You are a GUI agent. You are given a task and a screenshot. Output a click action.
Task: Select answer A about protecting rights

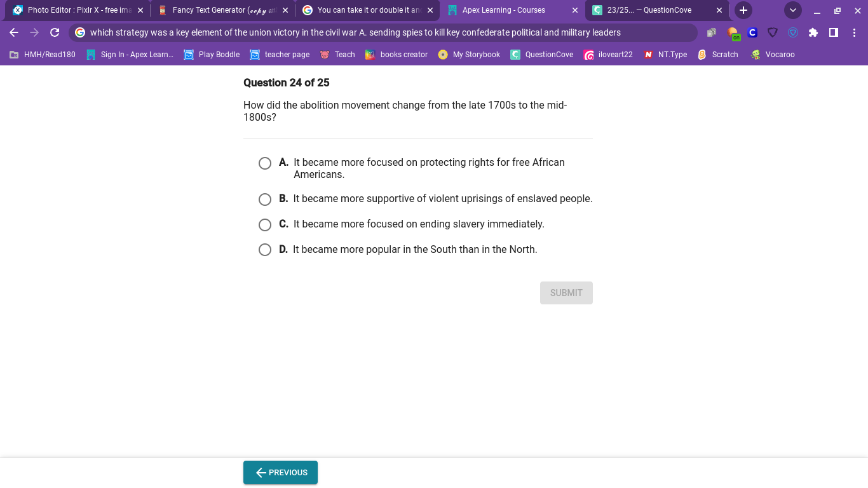point(265,163)
